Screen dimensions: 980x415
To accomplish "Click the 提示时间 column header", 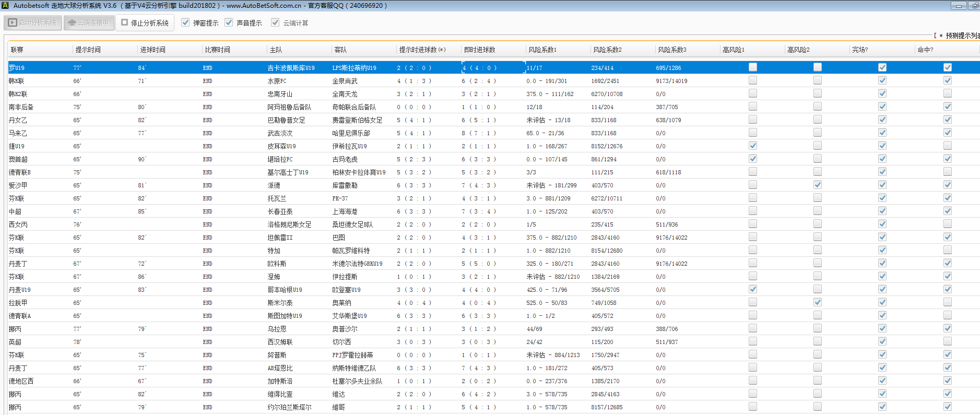I will (x=88, y=50).
